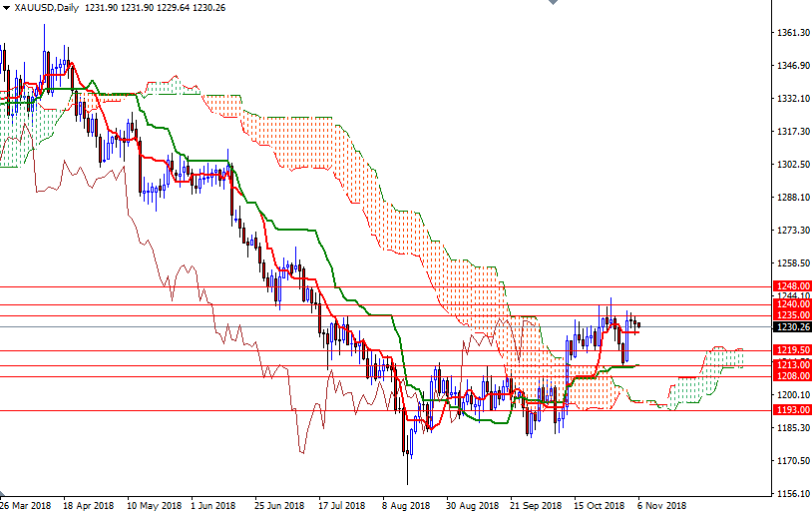This screenshot has width=812, height=513.
Task: Click the dropdown arrow beside XAUUSD,Daily
Action: pos(6,7)
